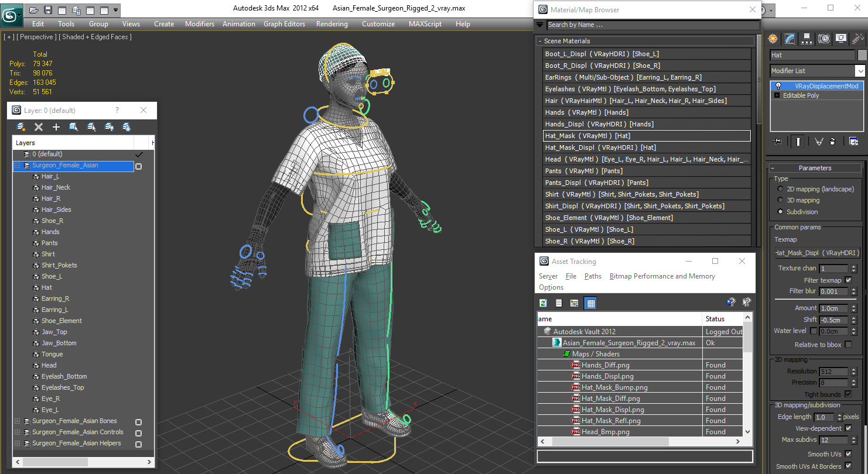
Task: Click the Pin Stack icon
Action: (777, 141)
